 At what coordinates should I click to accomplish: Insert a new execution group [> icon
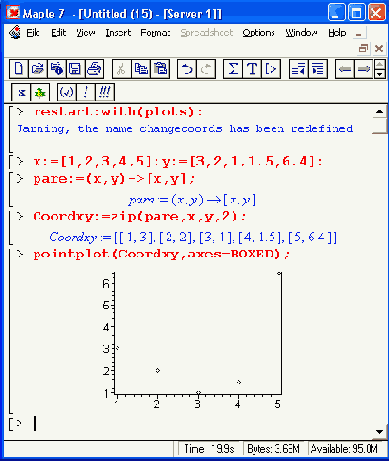(271, 69)
